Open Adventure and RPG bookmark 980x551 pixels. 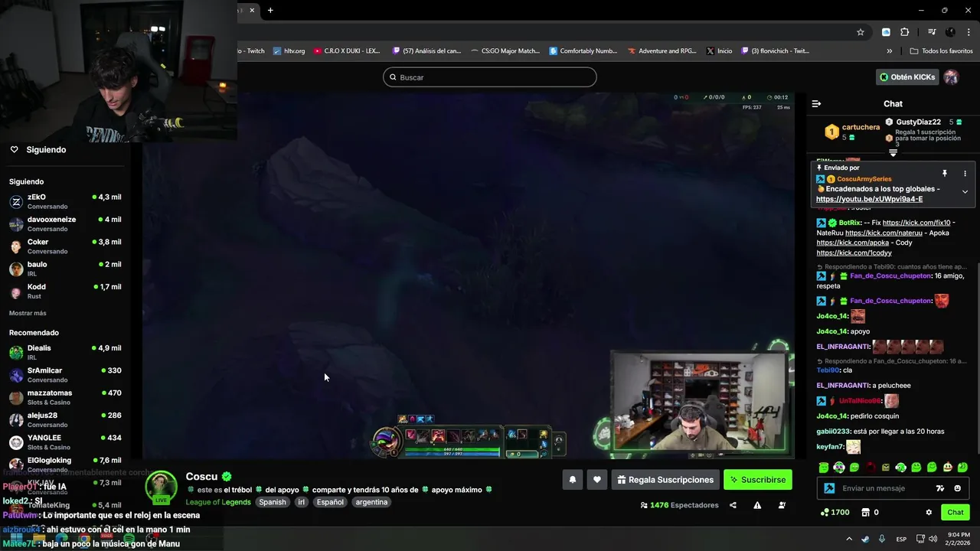662,51
